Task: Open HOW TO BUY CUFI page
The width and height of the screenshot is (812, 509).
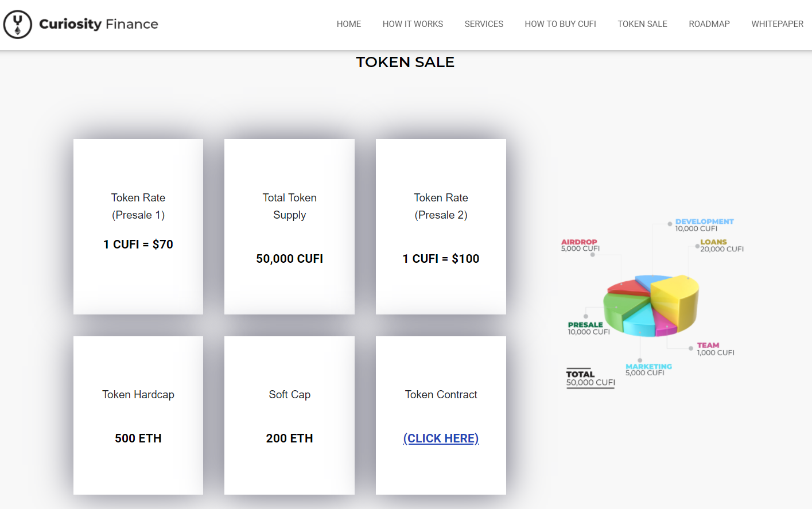Action: click(x=560, y=24)
